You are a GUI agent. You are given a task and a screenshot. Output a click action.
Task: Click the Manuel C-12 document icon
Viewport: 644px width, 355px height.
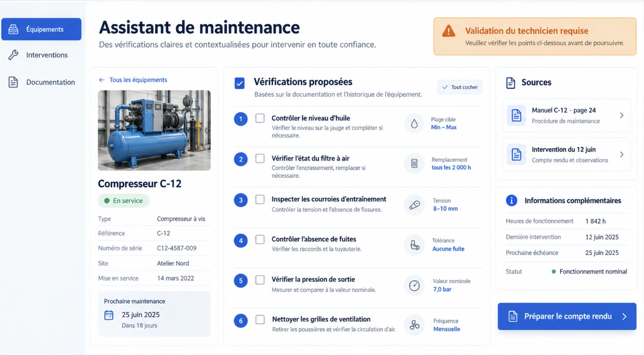point(517,115)
